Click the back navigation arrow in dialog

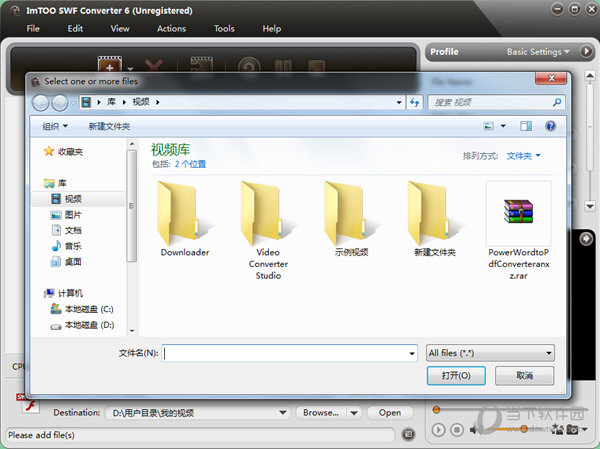[40, 103]
